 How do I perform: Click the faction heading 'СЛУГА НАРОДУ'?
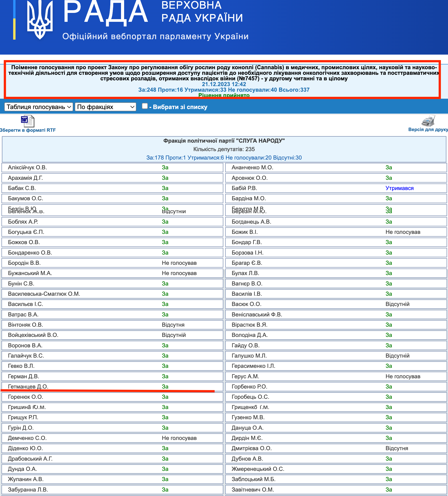pos(224,141)
